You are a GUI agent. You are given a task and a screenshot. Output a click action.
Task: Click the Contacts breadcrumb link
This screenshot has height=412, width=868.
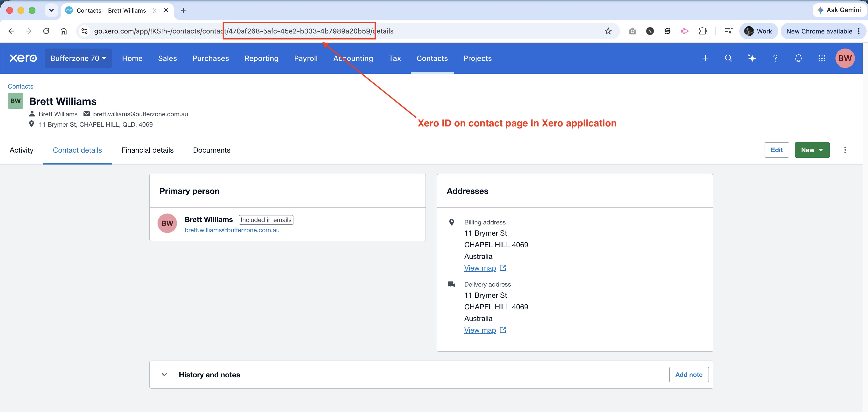click(21, 86)
